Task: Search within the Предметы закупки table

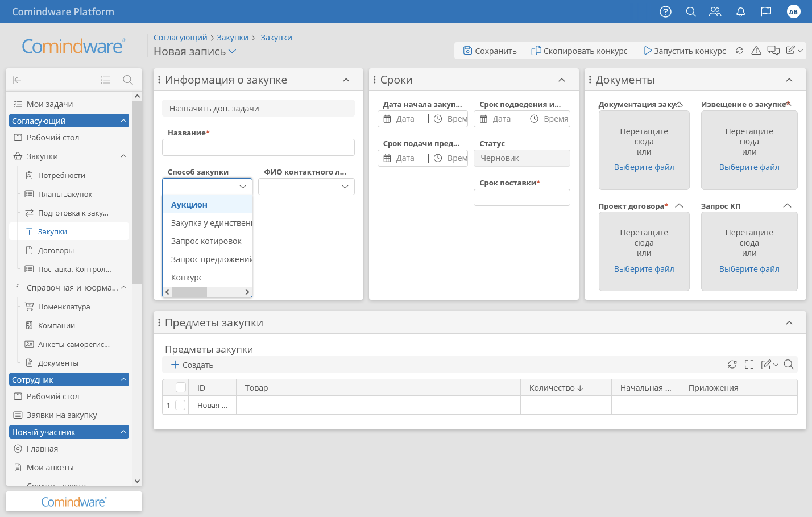Action: 789,365
